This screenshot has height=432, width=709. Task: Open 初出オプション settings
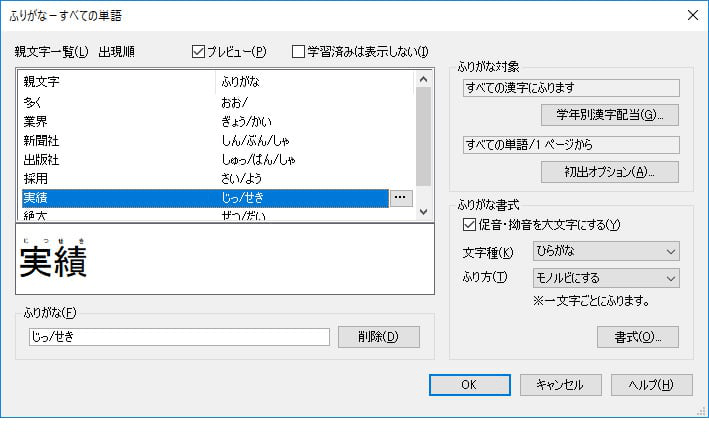click(x=609, y=171)
